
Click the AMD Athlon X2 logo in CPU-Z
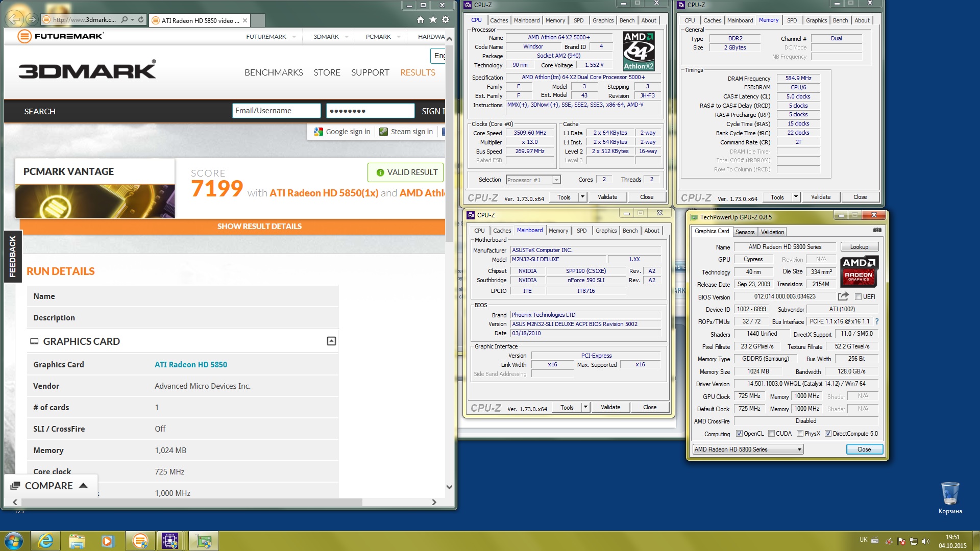[639, 51]
